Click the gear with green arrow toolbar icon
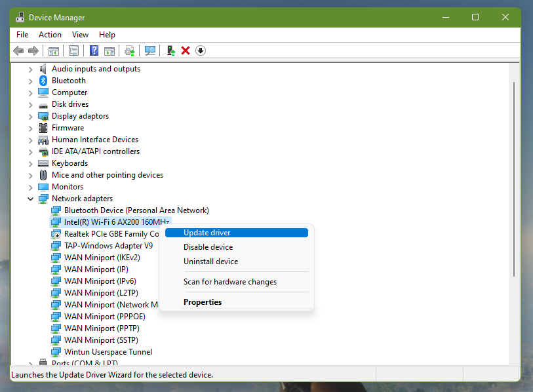 pos(130,50)
